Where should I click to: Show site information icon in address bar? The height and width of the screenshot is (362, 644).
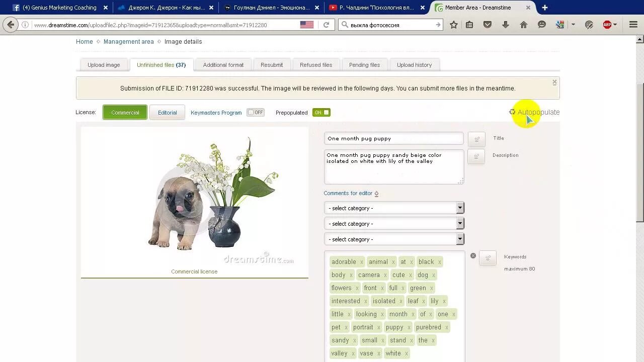click(x=25, y=25)
